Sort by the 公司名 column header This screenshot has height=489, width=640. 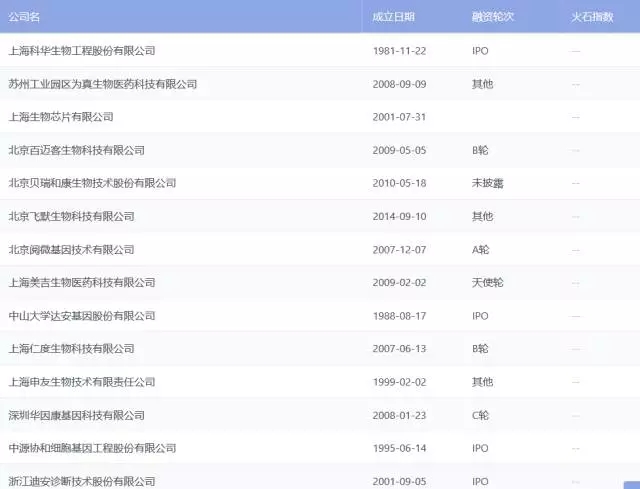(x=24, y=17)
